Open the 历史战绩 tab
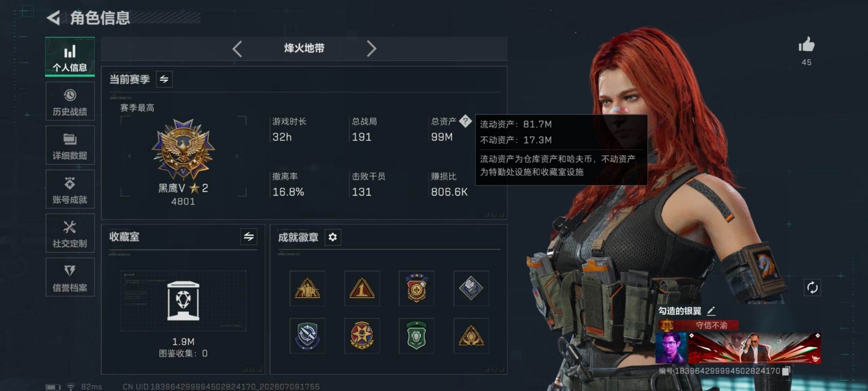This screenshot has width=868, height=391. pyautogui.click(x=70, y=101)
